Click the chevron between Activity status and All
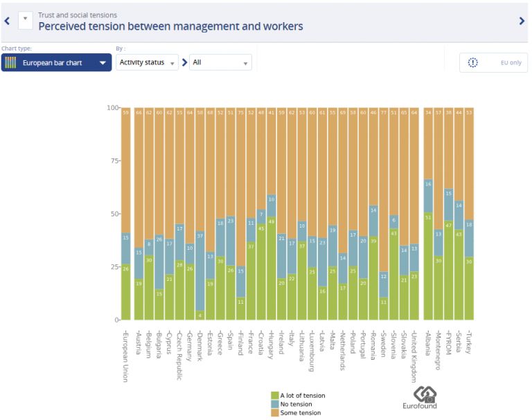Screen dimensions: 532x420 (x=184, y=62)
